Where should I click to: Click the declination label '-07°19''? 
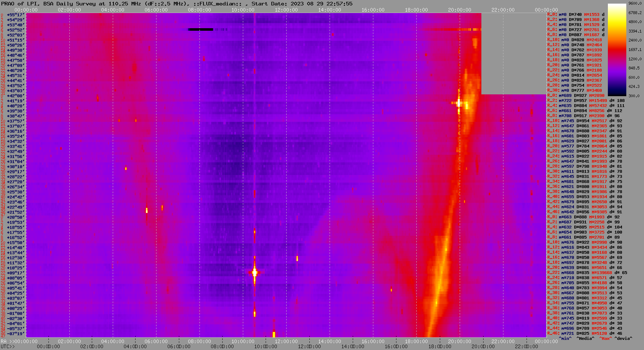click(x=16, y=334)
